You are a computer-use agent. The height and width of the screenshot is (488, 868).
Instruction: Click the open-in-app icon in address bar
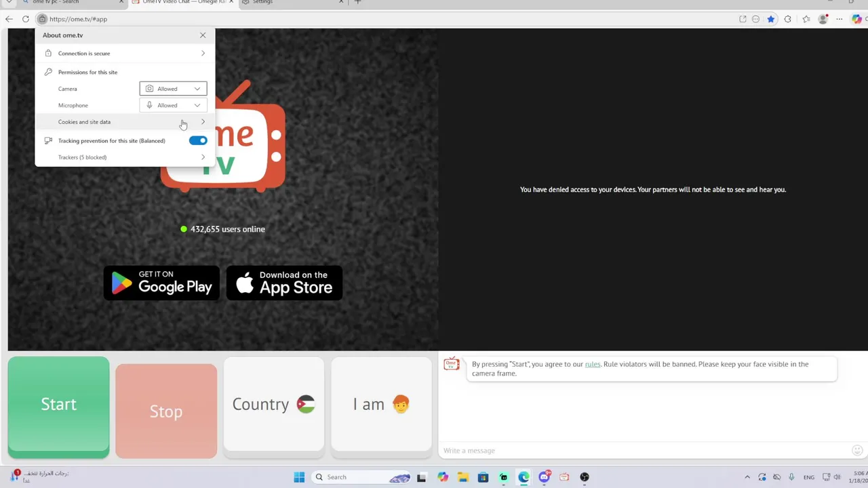coord(743,19)
